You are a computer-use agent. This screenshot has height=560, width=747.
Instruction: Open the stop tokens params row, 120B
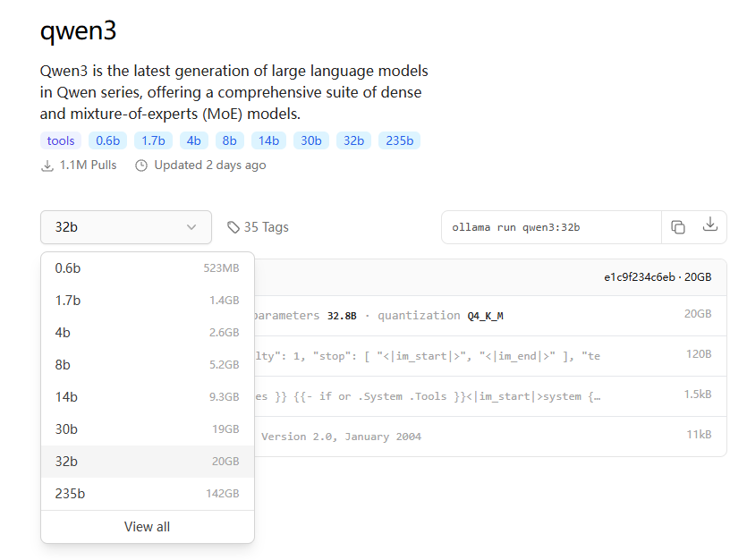point(490,356)
